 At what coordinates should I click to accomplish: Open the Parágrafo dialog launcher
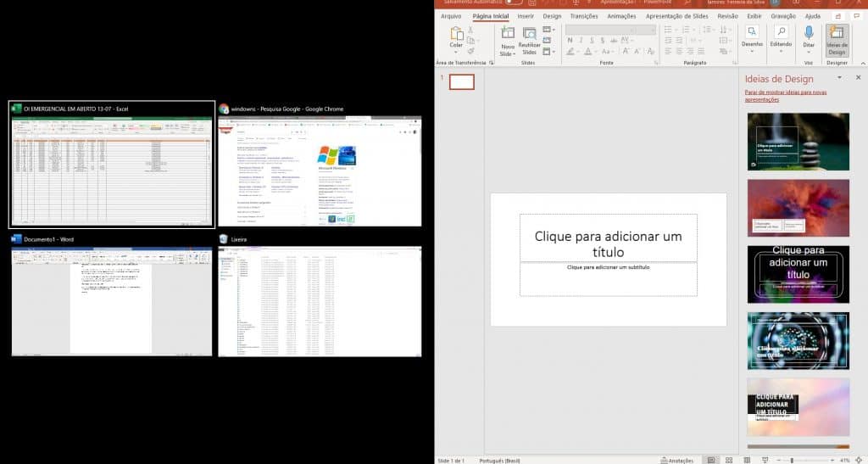(735, 63)
